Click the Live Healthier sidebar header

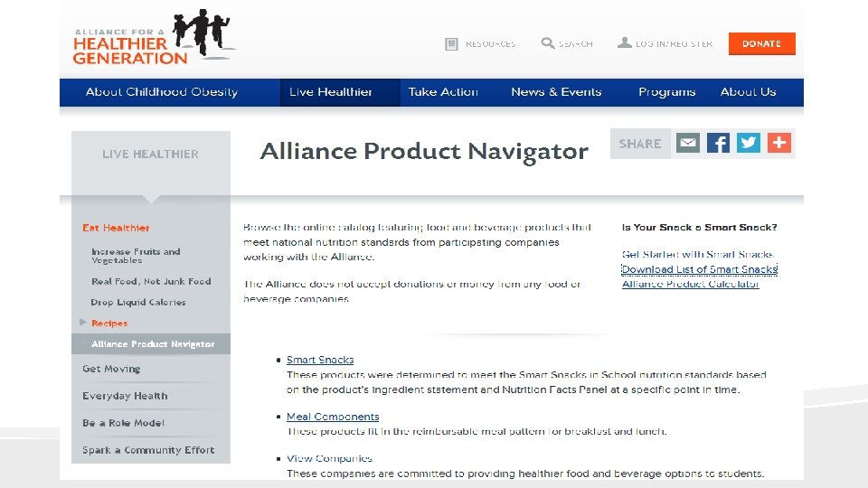pos(150,154)
